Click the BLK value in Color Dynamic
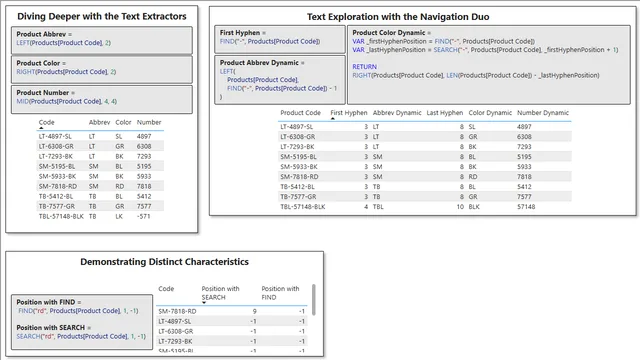The width and height of the screenshot is (640, 360). [x=474, y=207]
